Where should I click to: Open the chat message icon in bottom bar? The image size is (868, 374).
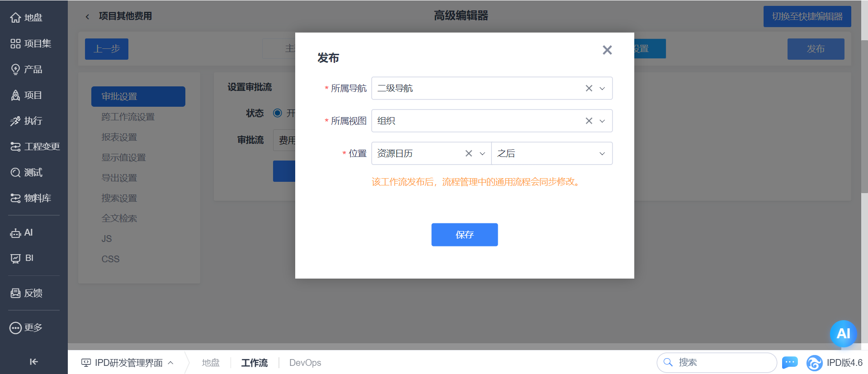click(790, 362)
